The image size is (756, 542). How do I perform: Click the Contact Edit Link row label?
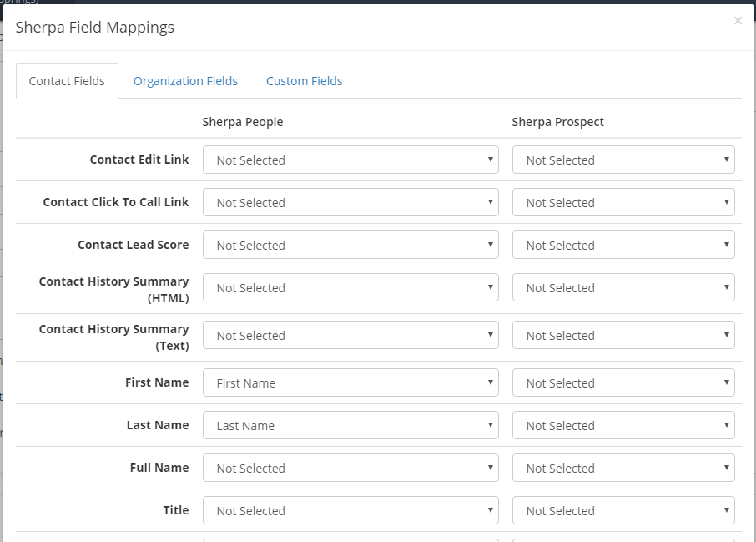[139, 160]
